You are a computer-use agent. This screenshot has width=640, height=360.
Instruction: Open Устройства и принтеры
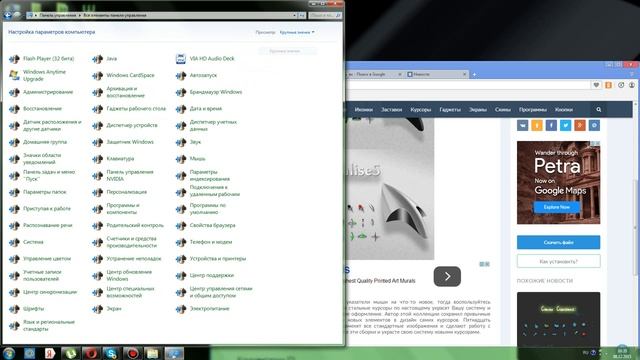point(211,259)
